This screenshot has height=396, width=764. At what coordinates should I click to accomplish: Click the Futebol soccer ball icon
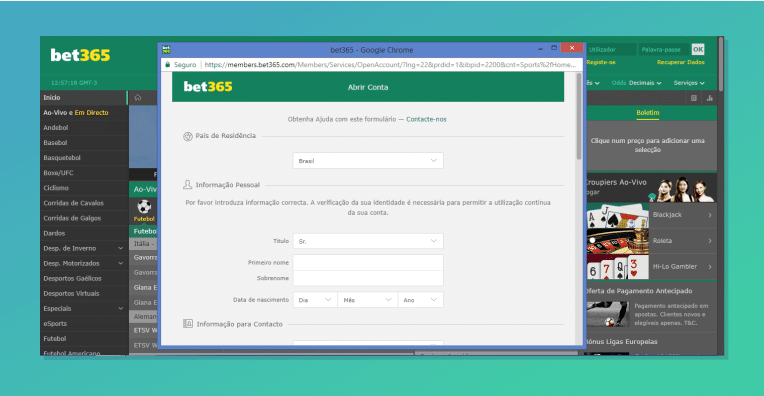[x=144, y=207]
